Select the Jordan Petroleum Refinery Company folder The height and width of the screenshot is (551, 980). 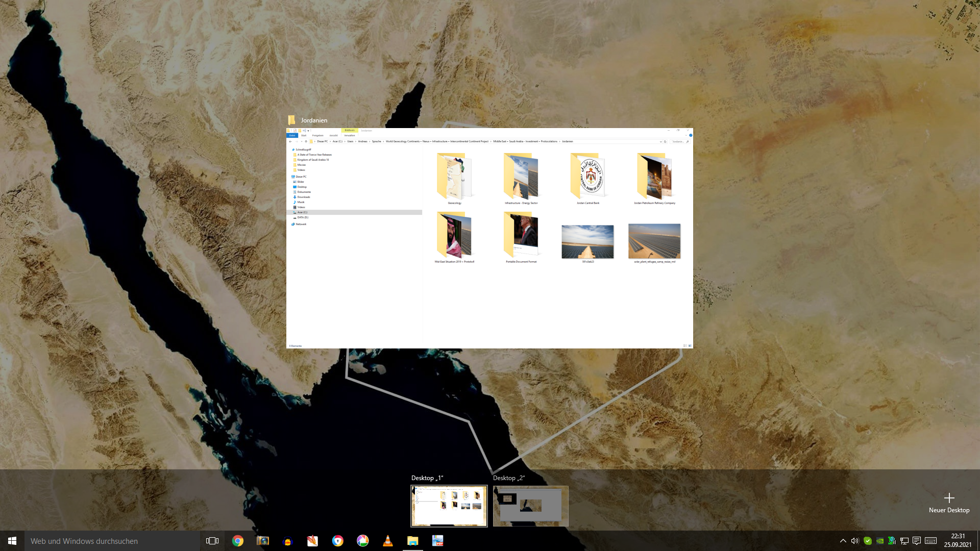click(654, 178)
